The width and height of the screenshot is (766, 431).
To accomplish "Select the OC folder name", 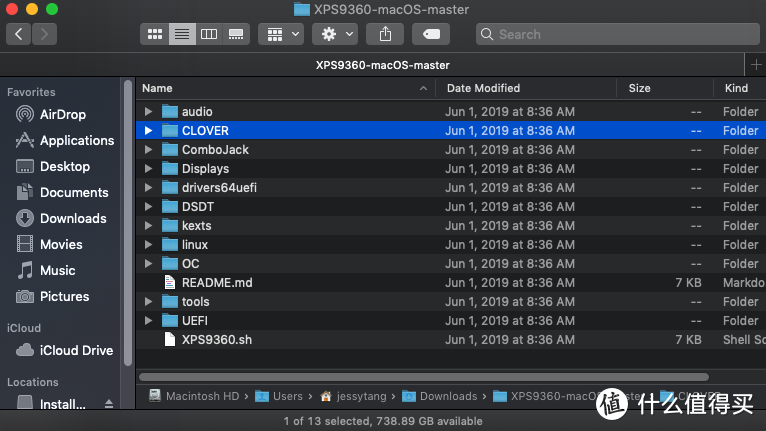I will point(191,263).
